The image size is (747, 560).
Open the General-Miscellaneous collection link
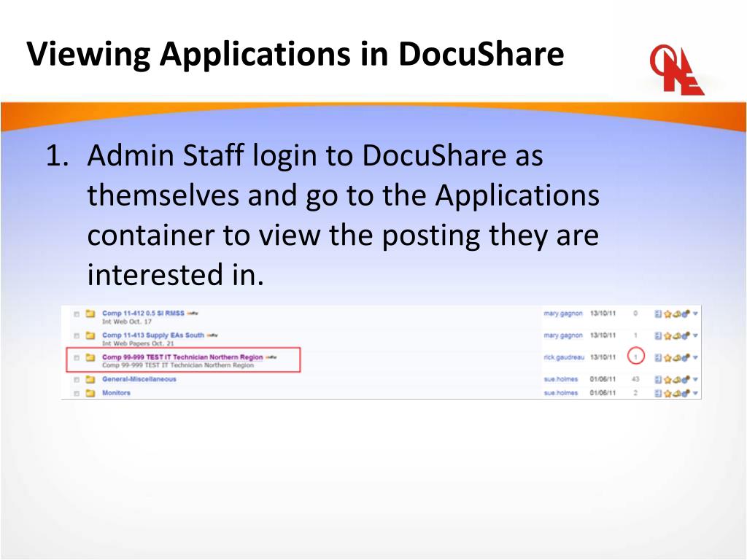click(x=139, y=379)
